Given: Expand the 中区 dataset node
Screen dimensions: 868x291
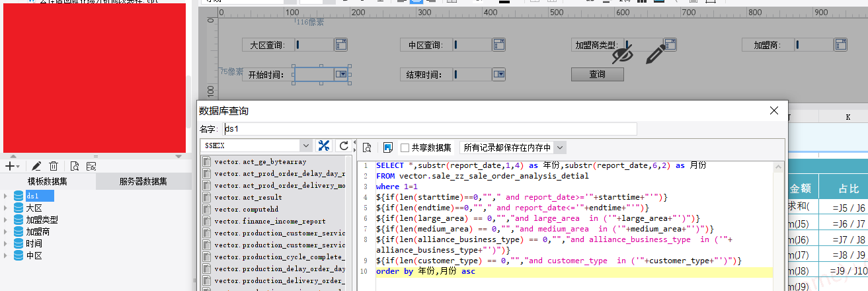Looking at the screenshot, I should [x=6, y=255].
